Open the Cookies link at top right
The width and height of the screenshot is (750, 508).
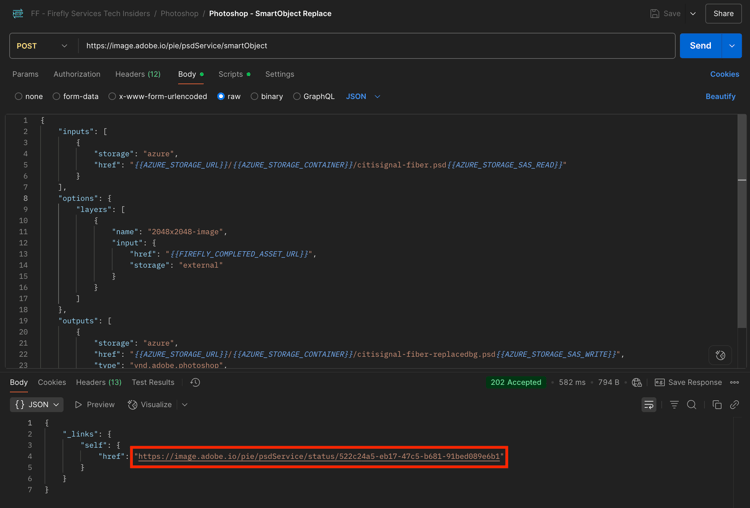pyautogui.click(x=724, y=74)
